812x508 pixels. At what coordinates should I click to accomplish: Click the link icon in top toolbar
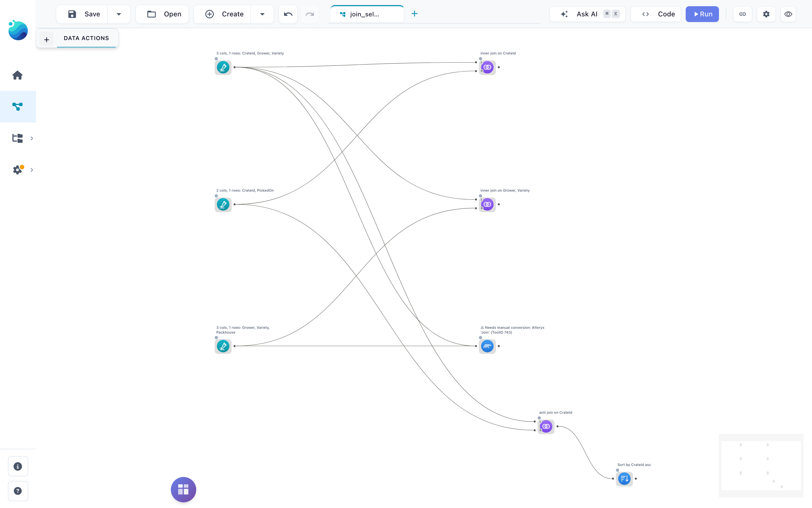(x=743, y=14)
